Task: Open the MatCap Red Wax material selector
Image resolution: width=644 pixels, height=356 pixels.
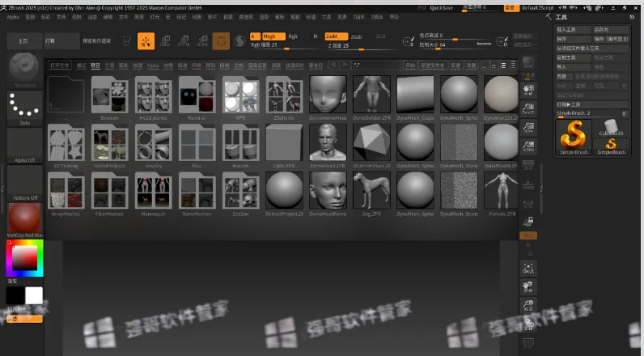Action: tap(24, 221)
